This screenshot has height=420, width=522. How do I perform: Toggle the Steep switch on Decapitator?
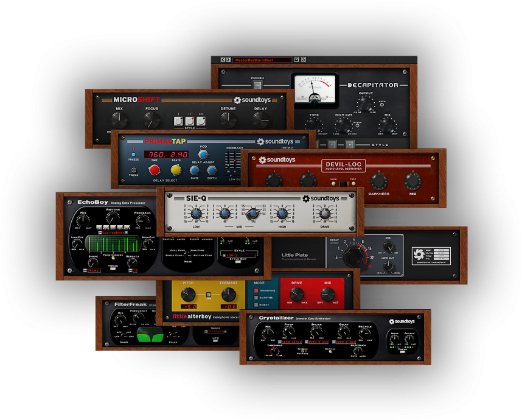tap(357, 126)
